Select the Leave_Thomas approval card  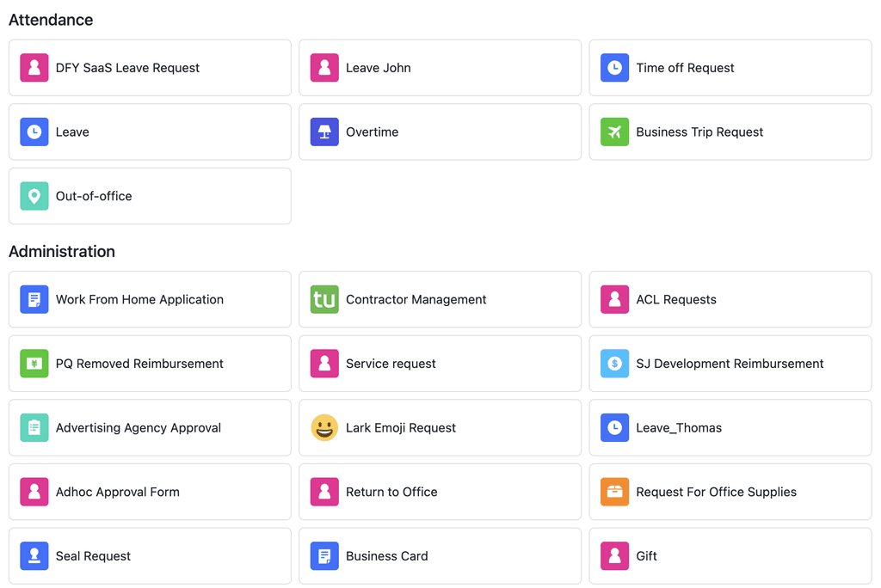[x=730, y=427]
